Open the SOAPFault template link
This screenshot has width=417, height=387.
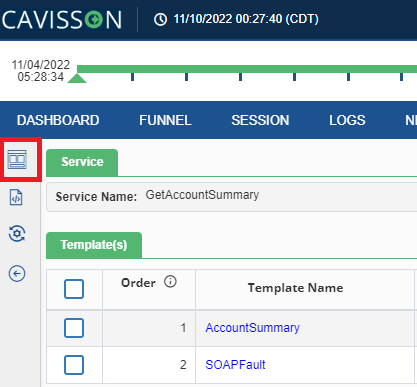pyautogui.click(x=235, y=365)
